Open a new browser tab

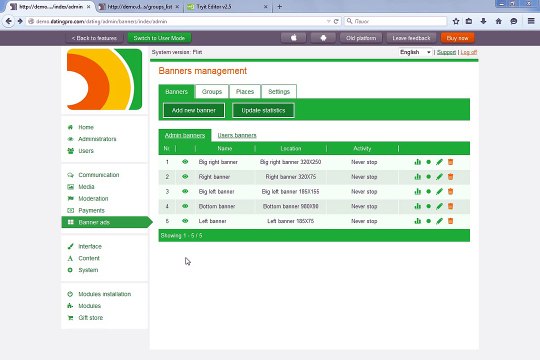click(279, 7)
